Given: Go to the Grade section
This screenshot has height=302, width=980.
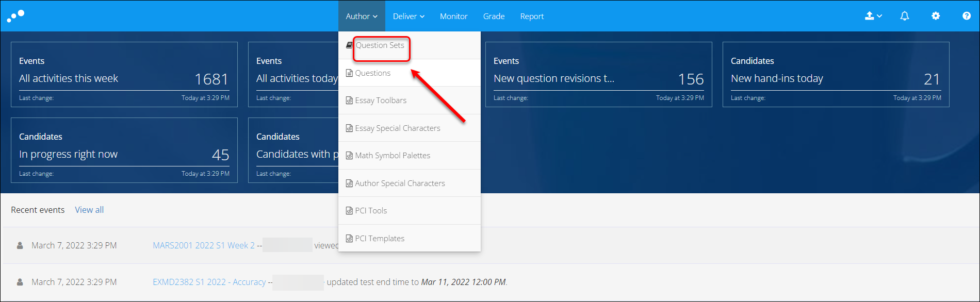Looking at the screenshot, I should pyautogui.click(x=494, y=16).
